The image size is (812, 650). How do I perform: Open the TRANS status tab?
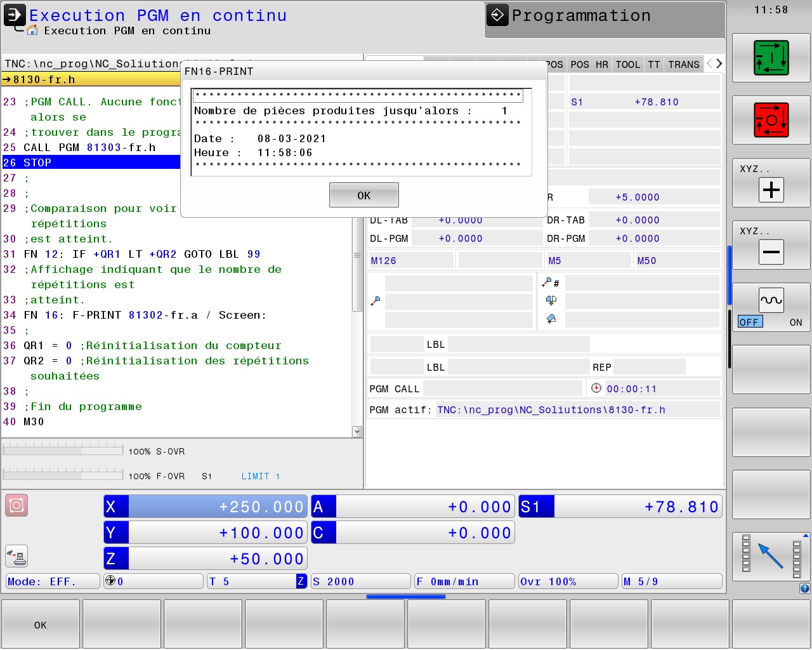pyautogui.click(x=684, y=64)
